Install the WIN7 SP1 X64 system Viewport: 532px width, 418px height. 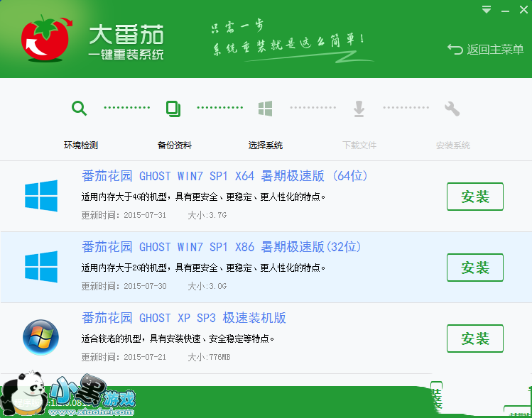[475, 197]
